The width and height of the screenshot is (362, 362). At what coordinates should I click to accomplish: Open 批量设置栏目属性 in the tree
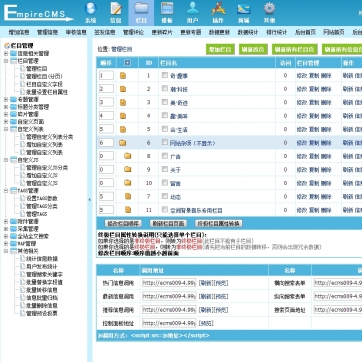tap(47, 92)
